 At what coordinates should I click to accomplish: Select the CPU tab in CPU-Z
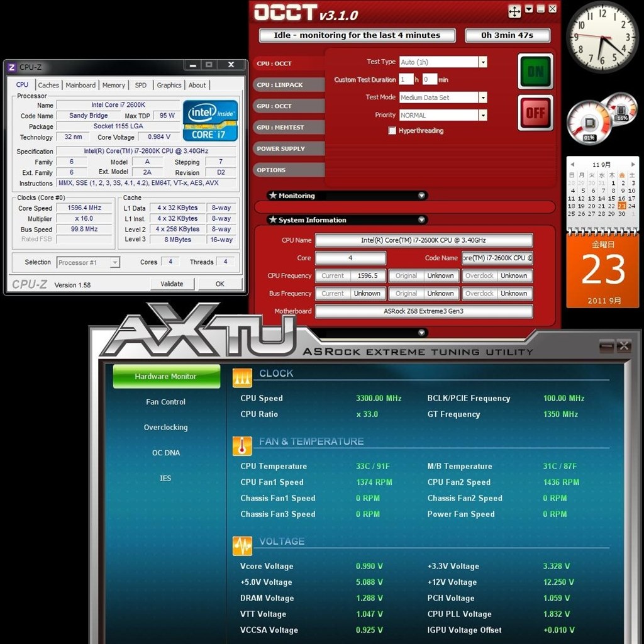pyautogui.click(x=22, y=85)
